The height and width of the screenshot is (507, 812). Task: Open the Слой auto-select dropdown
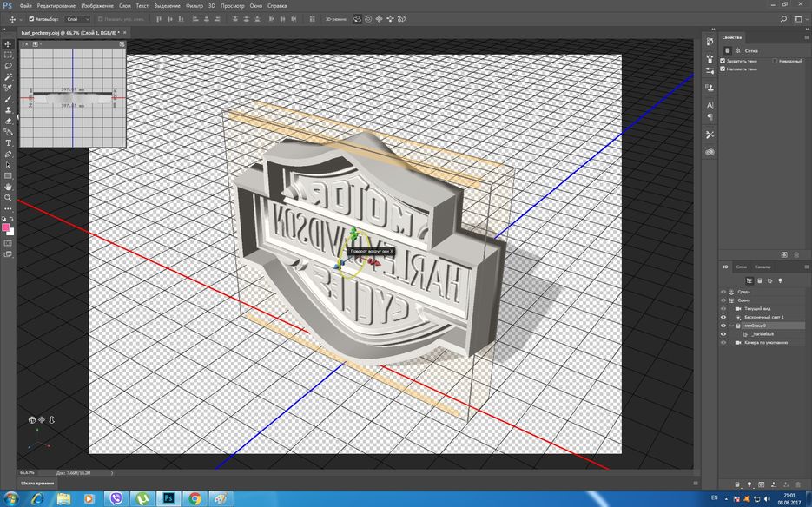[x=77, y=19]
